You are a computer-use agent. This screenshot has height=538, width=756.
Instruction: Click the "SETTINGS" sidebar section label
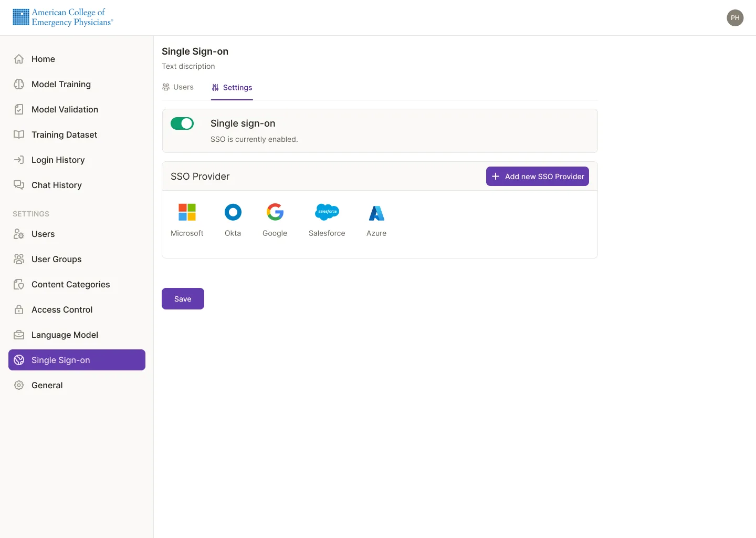pos(31,214)
